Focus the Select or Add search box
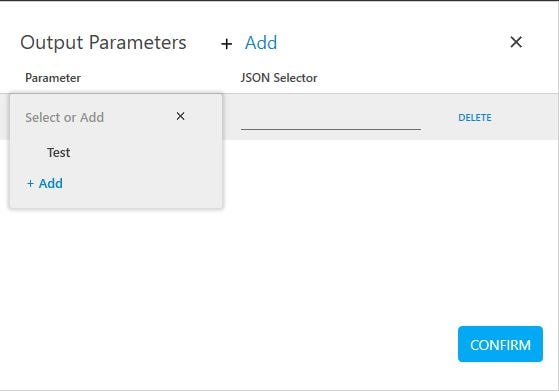The height and width of the screenshot is (391, 559). point(98,117)
